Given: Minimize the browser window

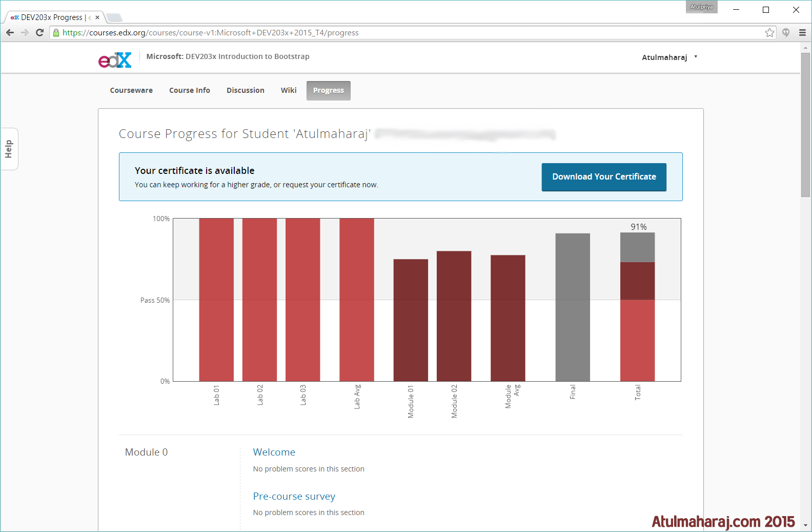Looking at the screenshot, I should tap(736, 10).
